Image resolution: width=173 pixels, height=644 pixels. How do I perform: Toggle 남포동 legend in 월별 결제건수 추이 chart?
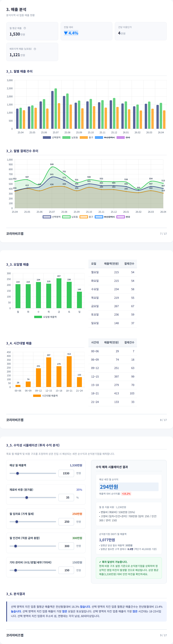(70, 217)
